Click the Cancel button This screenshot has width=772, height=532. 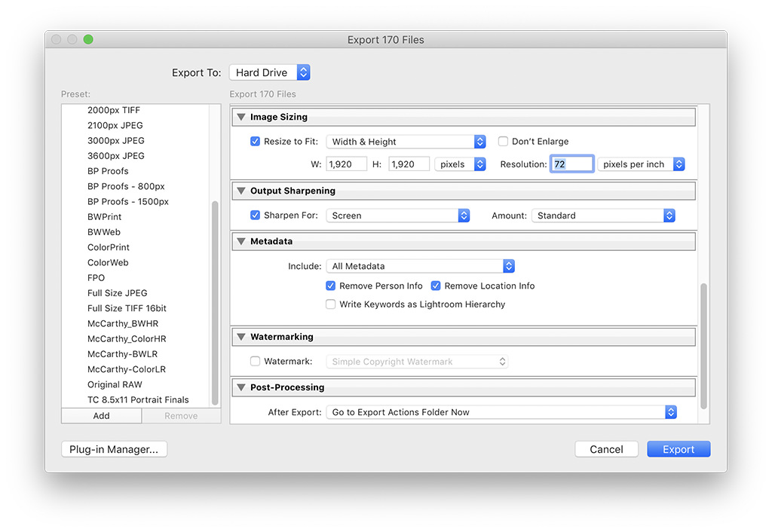(x=607, y=449)
